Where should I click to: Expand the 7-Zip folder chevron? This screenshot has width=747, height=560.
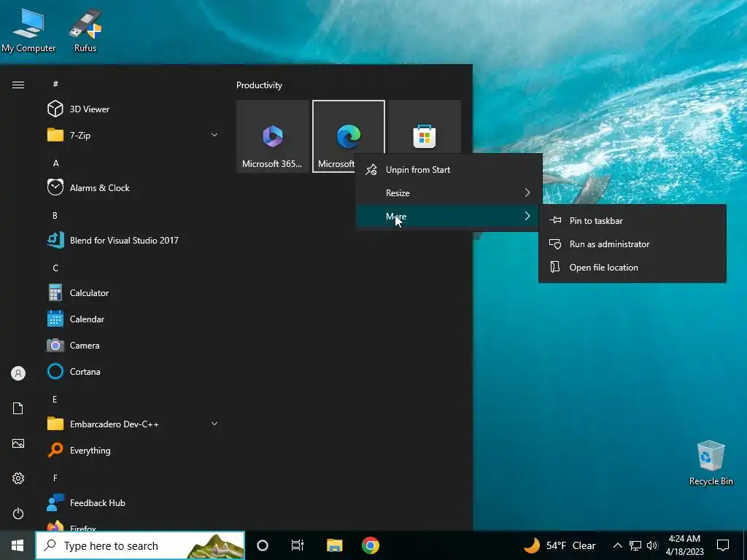pyautogui.click(x=214, y=135)
